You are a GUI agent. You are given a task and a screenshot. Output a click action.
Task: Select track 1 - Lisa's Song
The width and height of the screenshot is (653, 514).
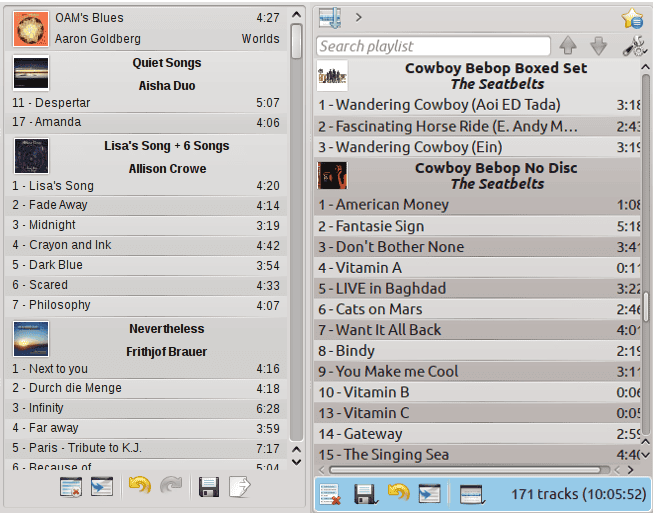(x=146, y=186)
